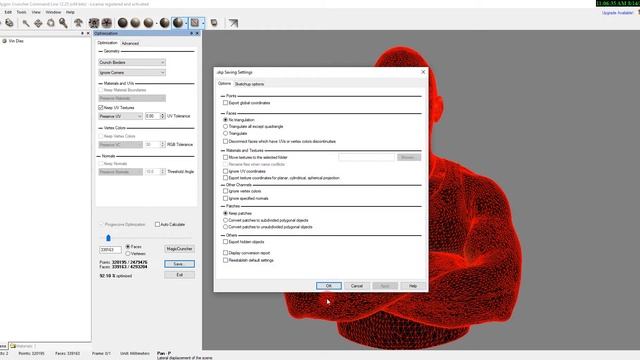Viewport: 640px width, 360px height.
Task: Click sphere icon right of crosshair icon
Action: click(122, 23)
